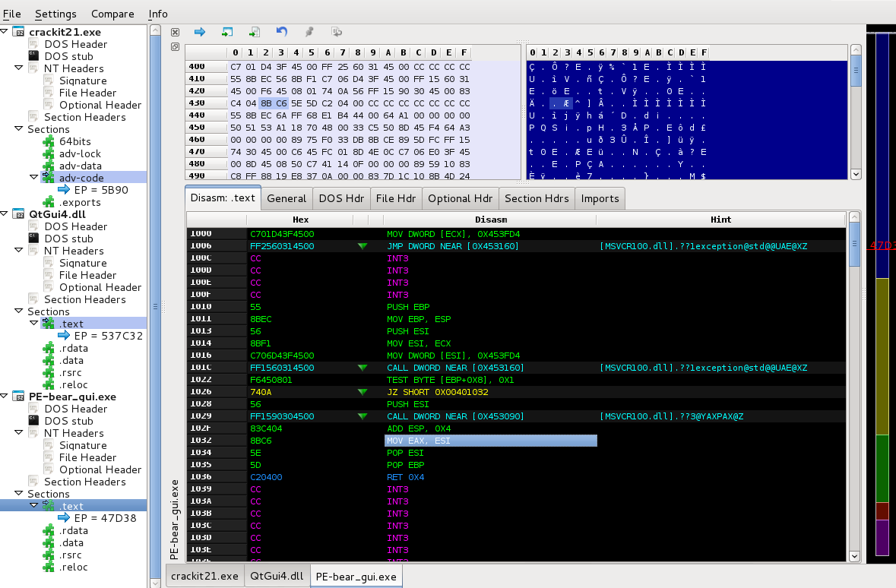Click the EP = 5B90 arrow icon
The image size is (896, 588).
tap(63, 190)
